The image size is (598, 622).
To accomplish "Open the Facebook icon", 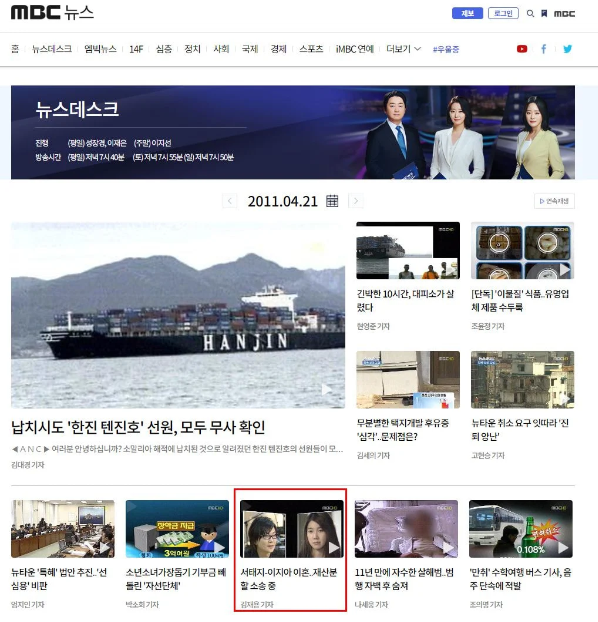I will (544, 49).
